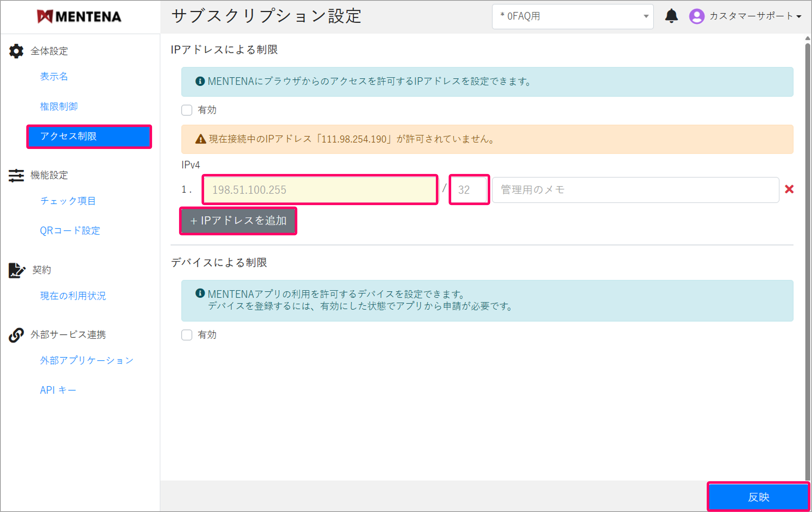Click the 外部サービス連携 chain-link icon
The image size is (812, 512).
click(x=16, y=335)
